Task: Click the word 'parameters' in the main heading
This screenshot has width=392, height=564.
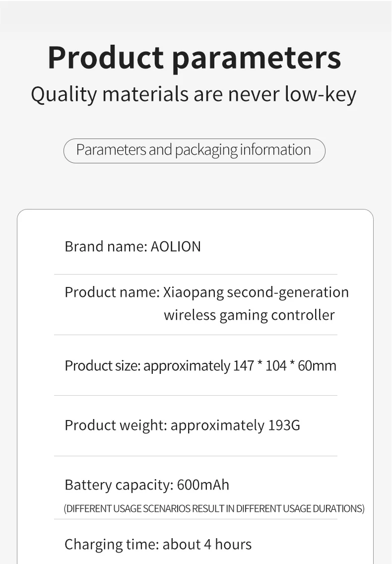Action: (256, 59)
